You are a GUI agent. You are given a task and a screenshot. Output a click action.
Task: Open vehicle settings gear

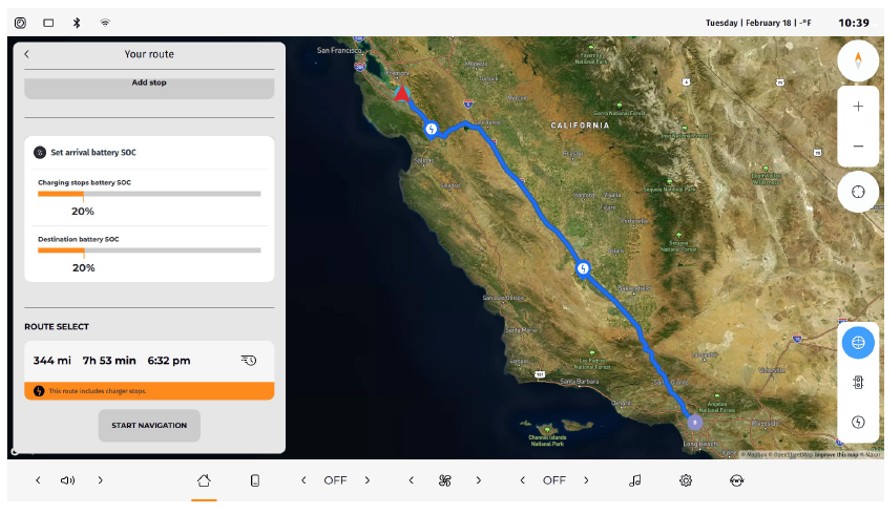[686, 481]
